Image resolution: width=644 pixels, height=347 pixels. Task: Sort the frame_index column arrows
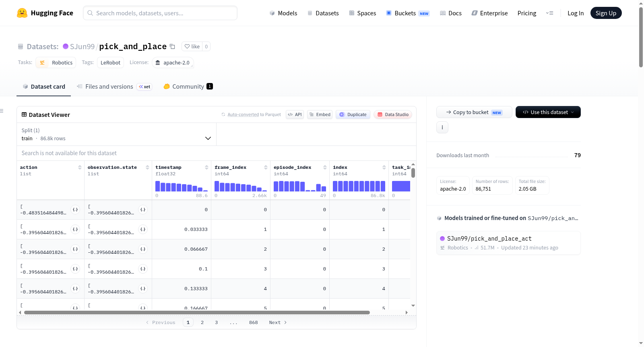point(266,167)
